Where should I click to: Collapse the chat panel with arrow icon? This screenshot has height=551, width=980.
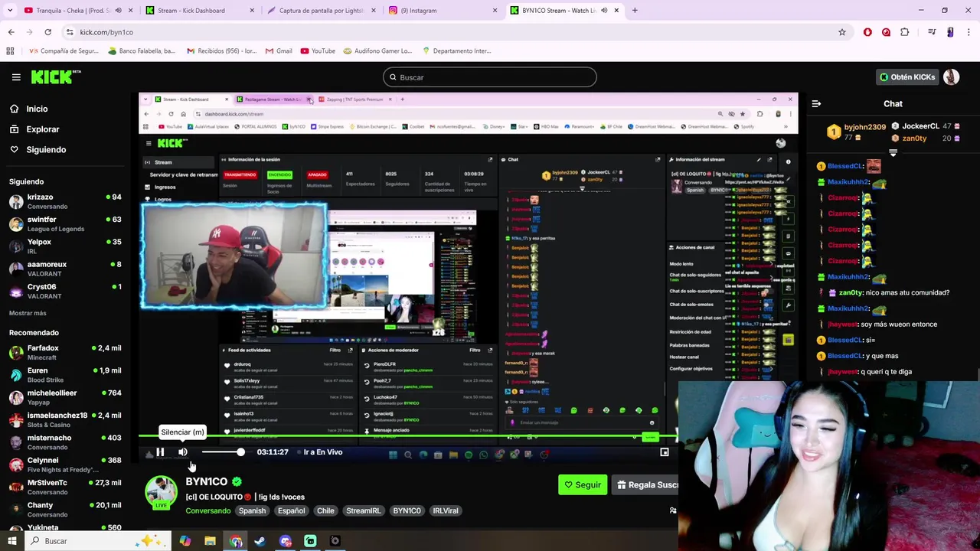(x=816, y=104)
